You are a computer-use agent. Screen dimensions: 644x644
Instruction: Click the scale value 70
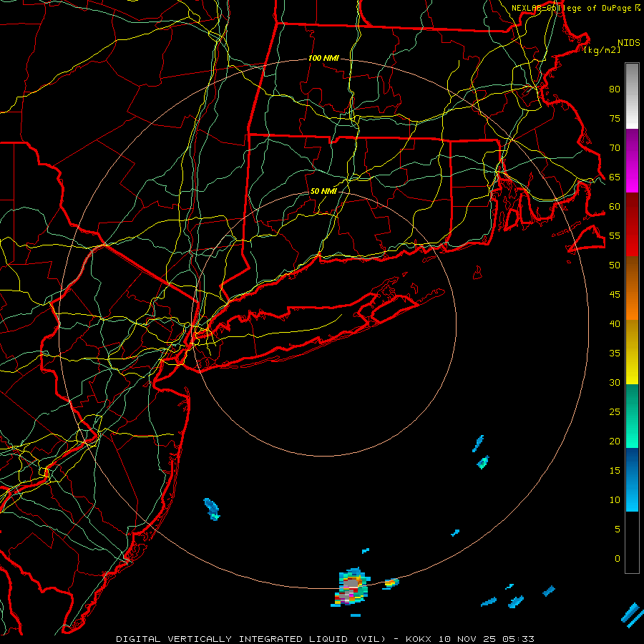[615, 148]
